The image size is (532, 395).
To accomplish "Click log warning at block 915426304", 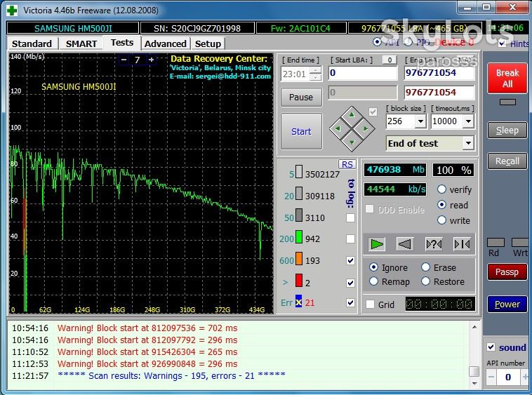I will coord(147,352).
